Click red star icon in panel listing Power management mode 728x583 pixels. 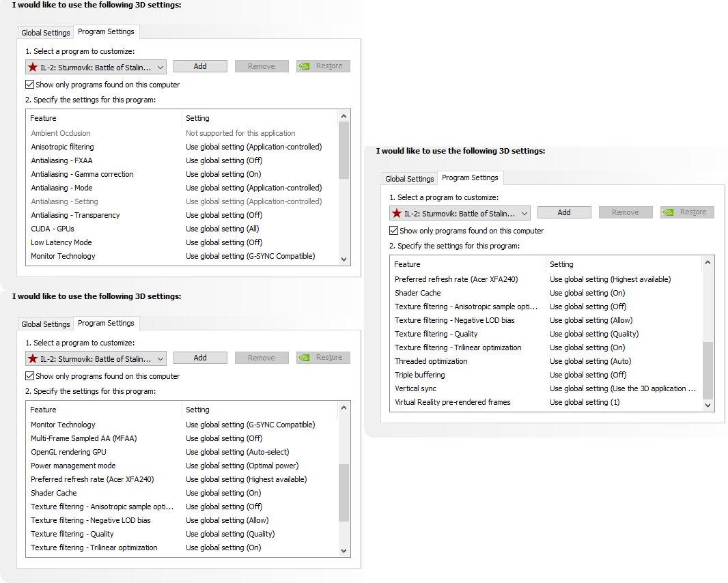pos(33,359)
